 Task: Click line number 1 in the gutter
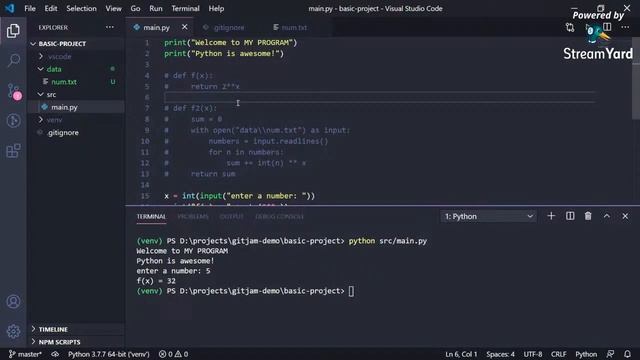[147, 42]
